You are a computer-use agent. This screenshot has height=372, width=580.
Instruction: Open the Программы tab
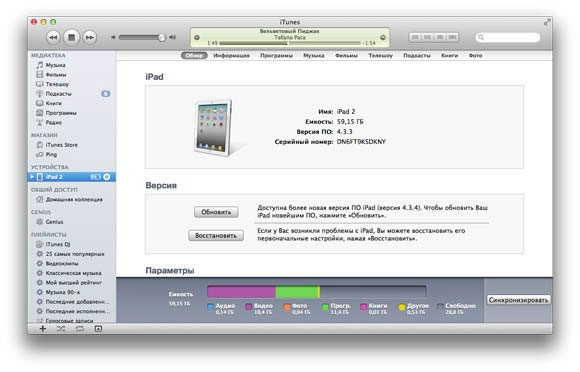point(276,55)
